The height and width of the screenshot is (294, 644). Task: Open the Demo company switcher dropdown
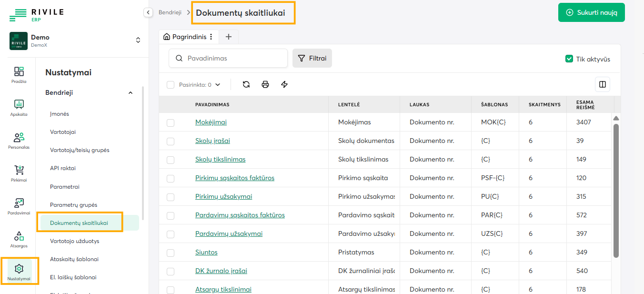[x=138, y=41]
